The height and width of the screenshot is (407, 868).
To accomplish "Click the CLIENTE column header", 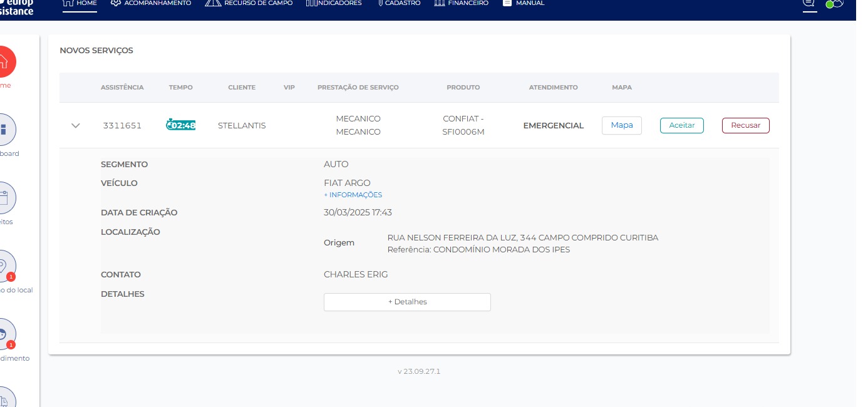I will (x=242, y=88).
